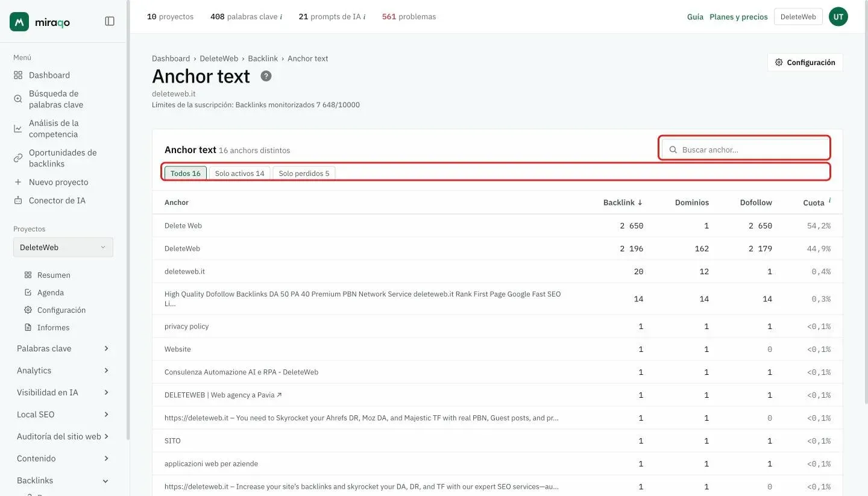The height and width of the screenshot is (496, 868).
Task: Sort by Dominios column header
Action: click(x=691, y=202)
